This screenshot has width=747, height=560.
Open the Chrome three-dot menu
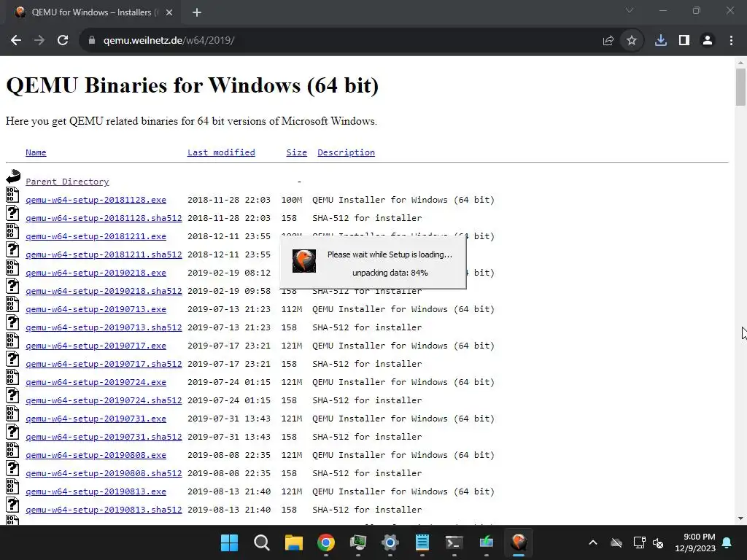[x=731, y=41]
